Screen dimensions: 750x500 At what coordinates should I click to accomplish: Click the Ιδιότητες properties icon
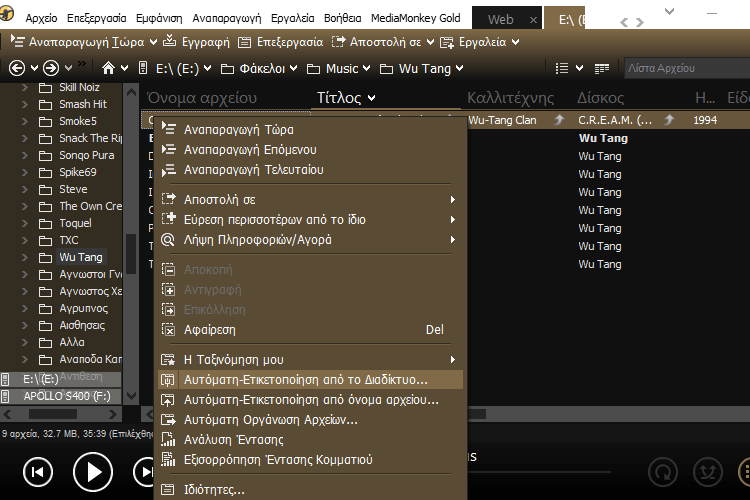(168, 489)
